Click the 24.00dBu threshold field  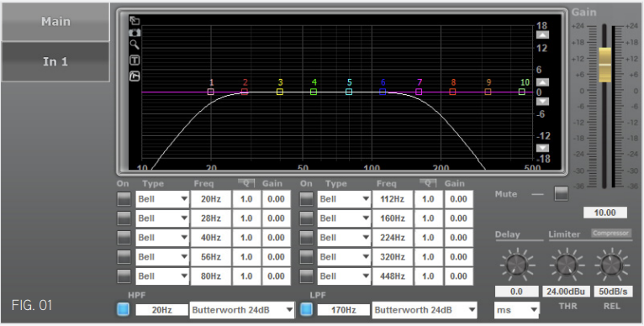(x=566, y=292)
